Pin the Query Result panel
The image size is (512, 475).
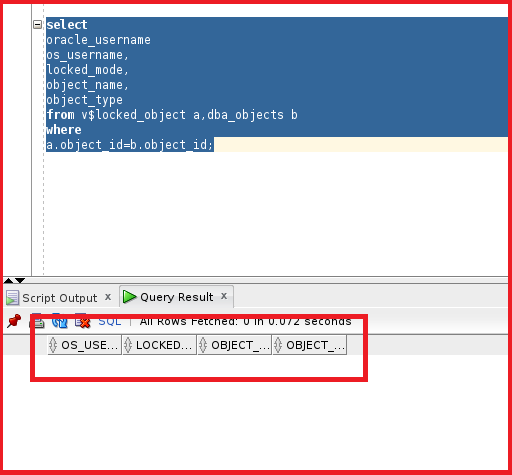pyautogui.click(x=14, y=321)
